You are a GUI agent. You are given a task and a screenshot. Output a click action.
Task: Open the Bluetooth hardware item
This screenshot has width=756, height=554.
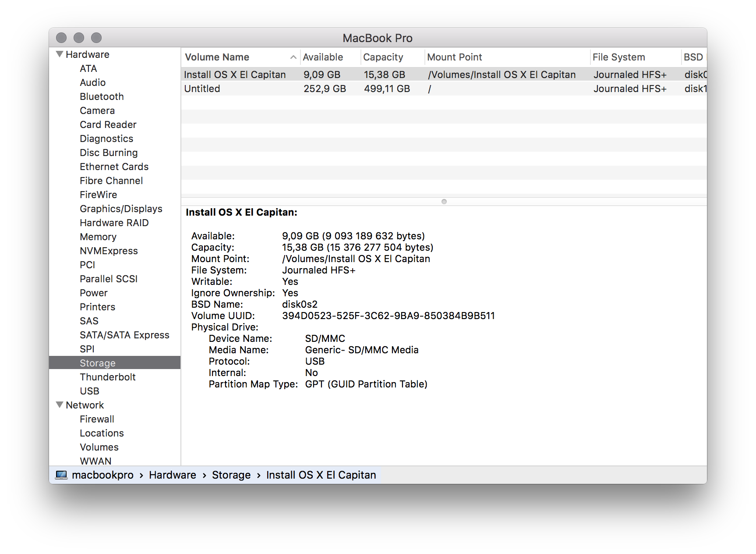point(102,96)
